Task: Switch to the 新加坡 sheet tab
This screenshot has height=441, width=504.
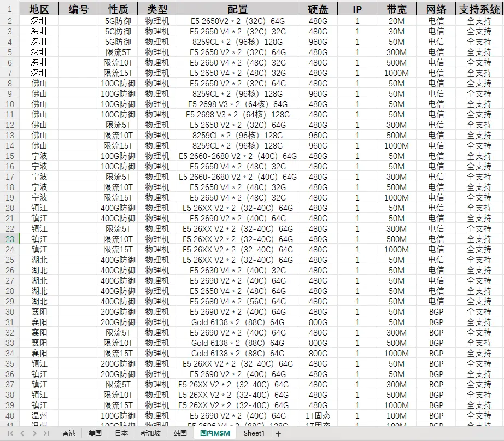Action: pos(150,433)
